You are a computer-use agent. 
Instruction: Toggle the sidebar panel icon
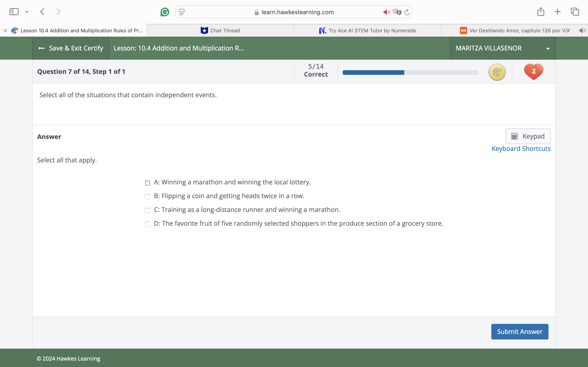coord(14,12)
